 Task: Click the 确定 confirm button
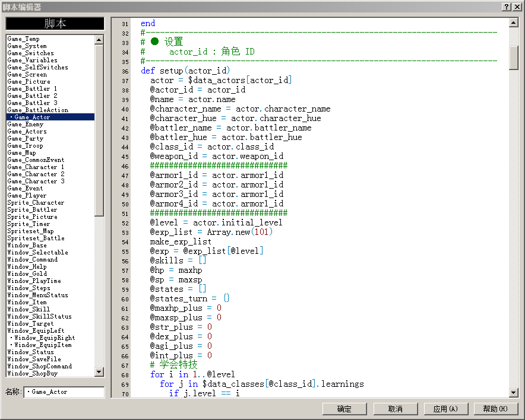[344, 409]
